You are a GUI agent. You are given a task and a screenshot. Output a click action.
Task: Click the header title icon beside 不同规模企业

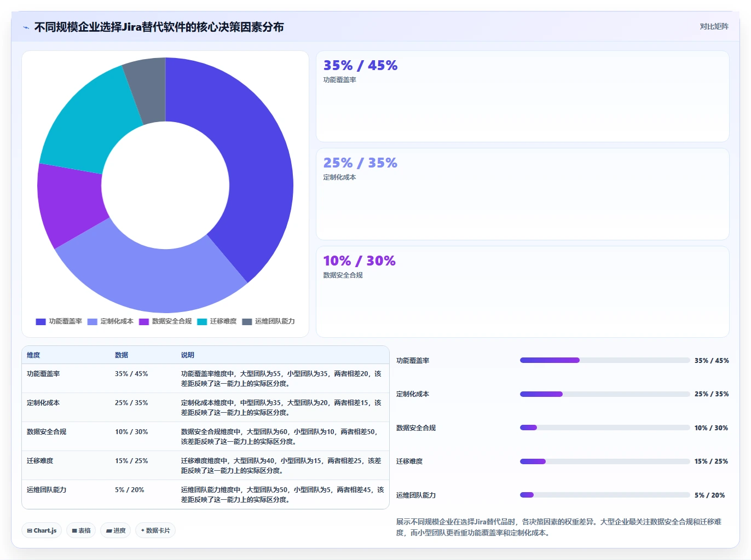pyautogui.click(x=26, y=27)
